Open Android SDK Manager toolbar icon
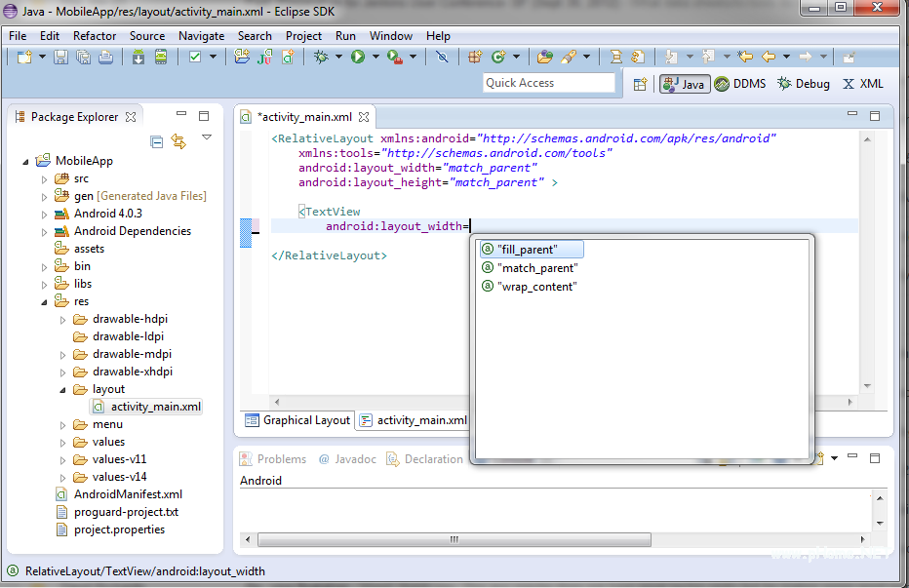The image size is (909, 588). [x=138, y=58]
